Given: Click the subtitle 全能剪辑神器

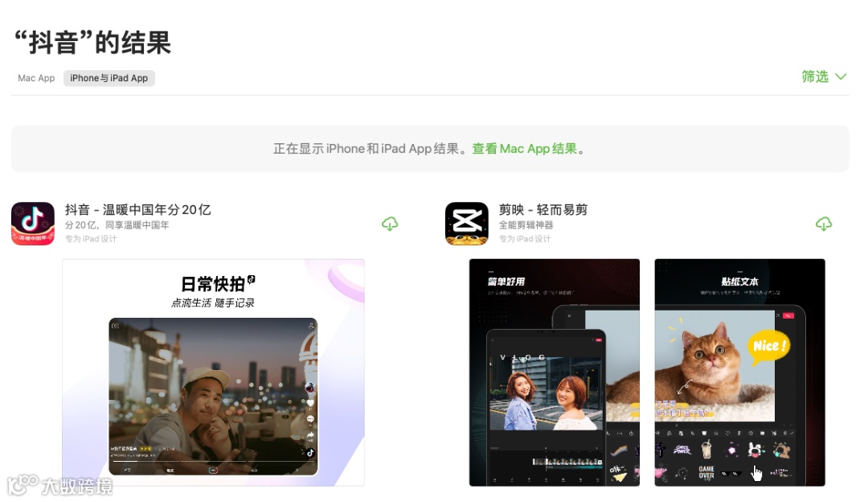Looking at the screenshot, I should click(x=526, y=225).
